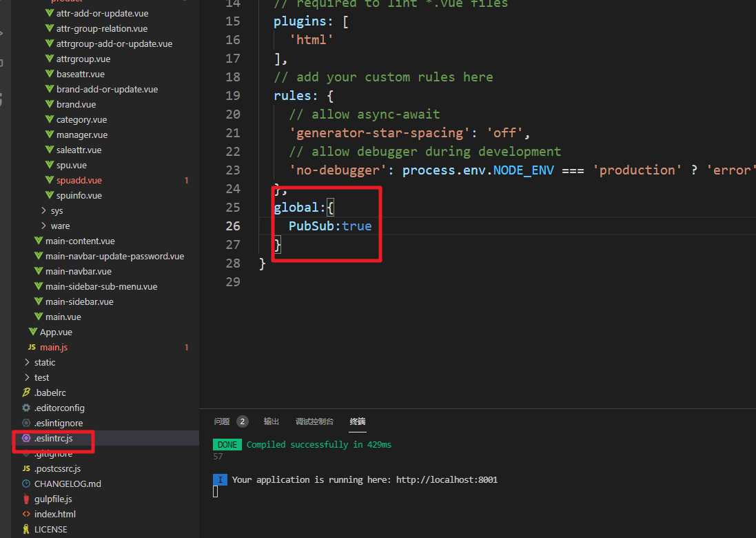Click HTML icon beside index.html
Viewport: 756px width, 538px height.
point(26,514)
